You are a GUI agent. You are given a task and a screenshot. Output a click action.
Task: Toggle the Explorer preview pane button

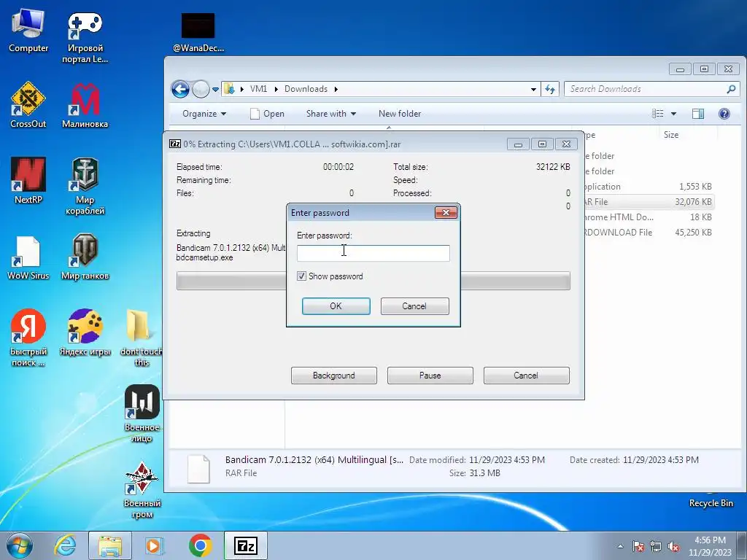[698, 113]
